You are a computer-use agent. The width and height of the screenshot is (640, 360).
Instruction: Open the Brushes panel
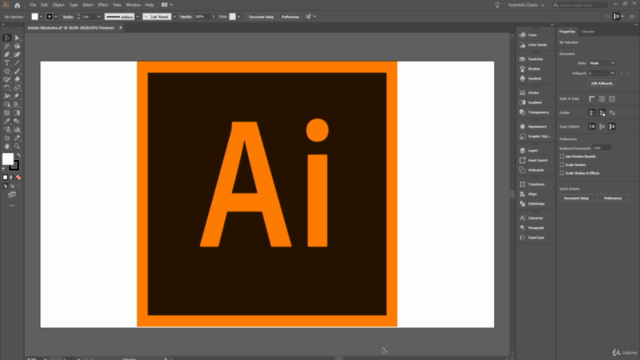point(535,69)
